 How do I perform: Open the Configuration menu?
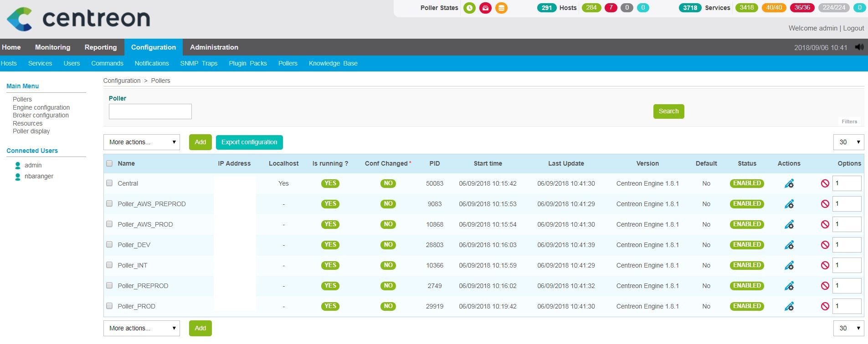pyautogui.click(x=154, y=47)
